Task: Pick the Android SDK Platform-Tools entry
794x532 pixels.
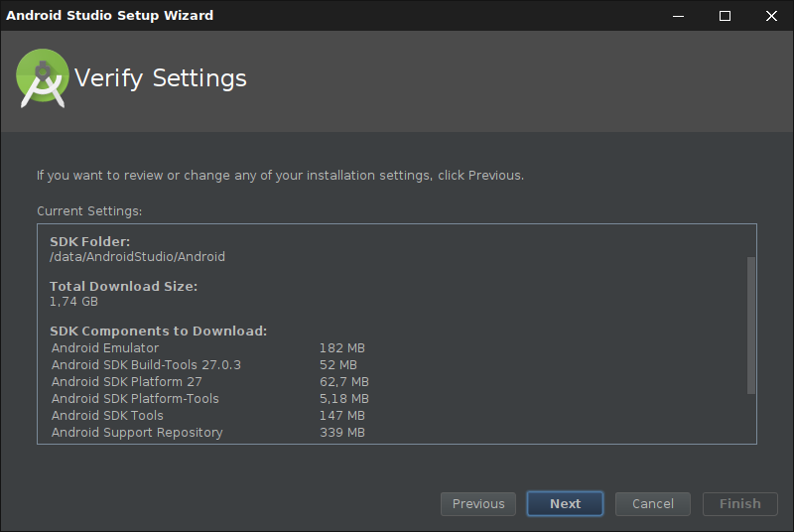Action: tap(135, 399)
